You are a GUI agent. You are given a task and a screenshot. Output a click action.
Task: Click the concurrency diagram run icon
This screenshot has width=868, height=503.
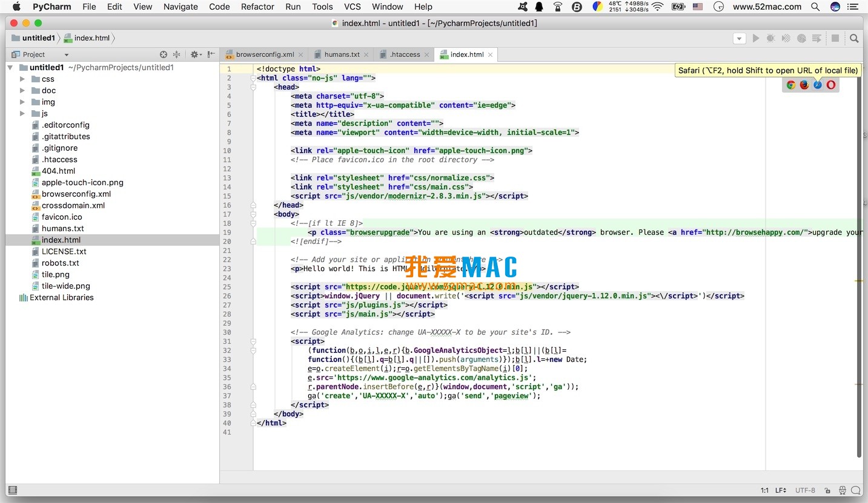point(817,38)
